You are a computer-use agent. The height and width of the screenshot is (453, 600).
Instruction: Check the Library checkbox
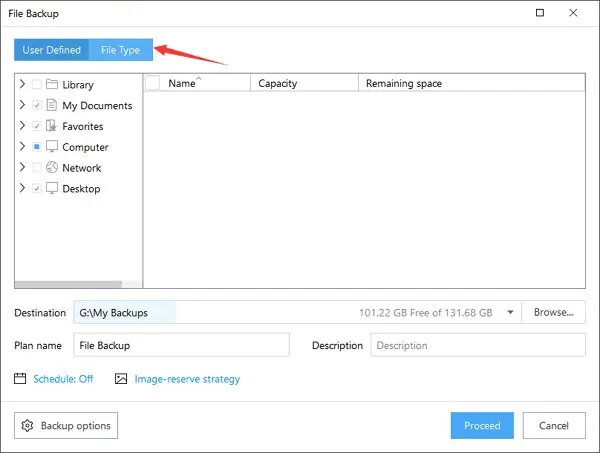[x=37, y=84]
